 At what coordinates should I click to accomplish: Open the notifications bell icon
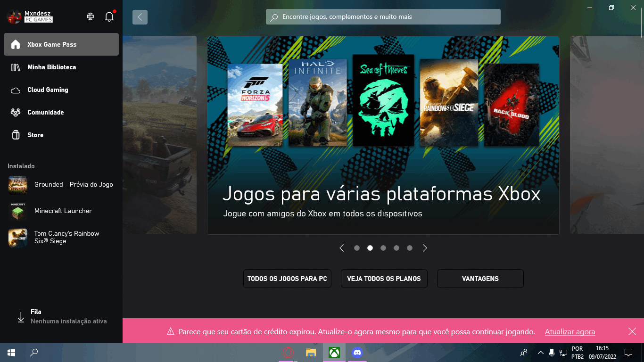pos(109,16)
